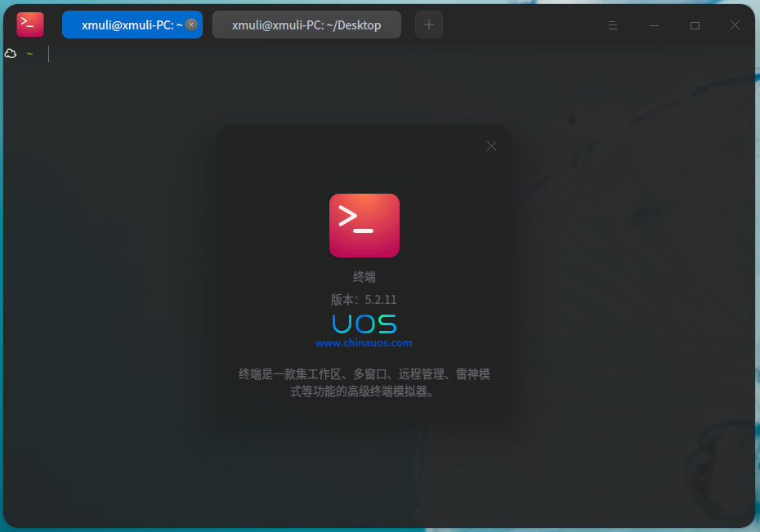Switch to the xmuli@xmuli-PC: ~/Desktop tab
Viewport: 760px width, 532px height.
tap(306, 25)
